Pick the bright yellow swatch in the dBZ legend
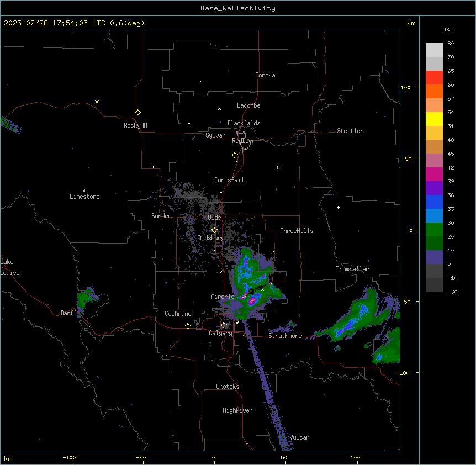The image size is (476, 465). coord(434,119)
